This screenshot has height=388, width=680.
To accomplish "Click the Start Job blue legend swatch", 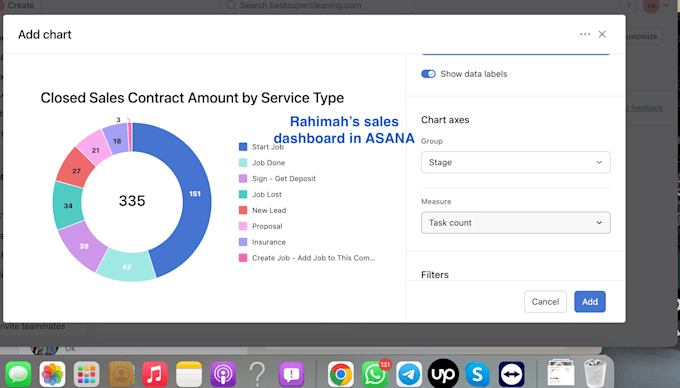I will [x=243, y=147].
